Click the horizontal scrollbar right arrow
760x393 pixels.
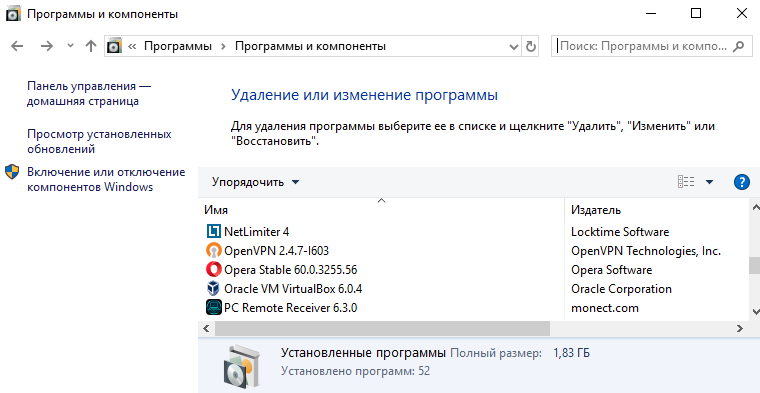tap(740, 328)
